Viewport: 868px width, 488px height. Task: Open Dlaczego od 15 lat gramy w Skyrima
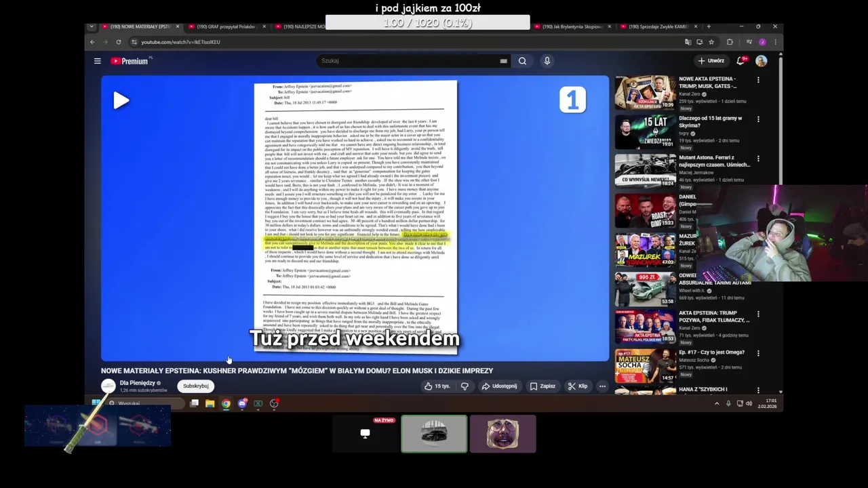[x=710, y=122]
